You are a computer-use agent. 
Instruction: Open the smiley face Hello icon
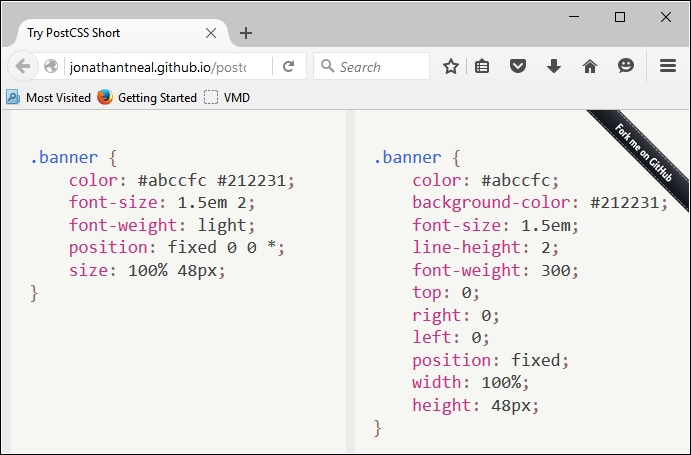coord(626,67)
